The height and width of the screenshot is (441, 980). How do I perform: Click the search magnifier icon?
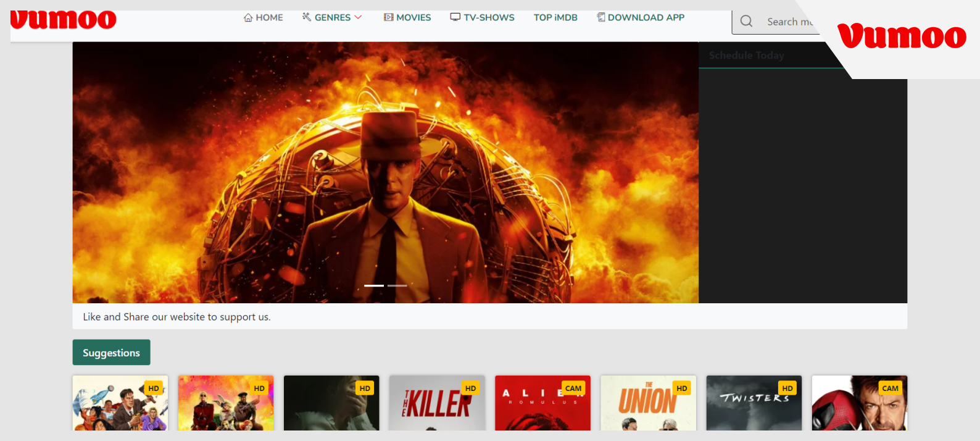[x=746, y=22]
